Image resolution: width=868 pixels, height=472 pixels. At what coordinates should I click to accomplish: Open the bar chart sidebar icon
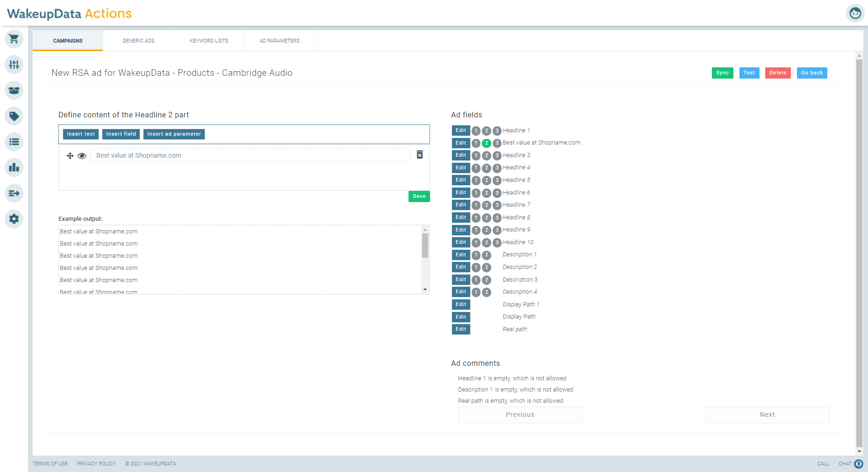point(14,167)
